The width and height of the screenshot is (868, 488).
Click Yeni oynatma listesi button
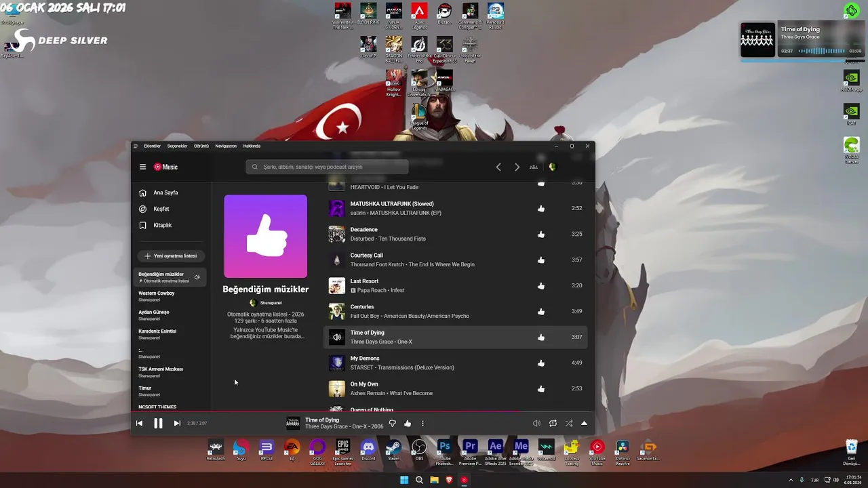click(x=171, y=256)
